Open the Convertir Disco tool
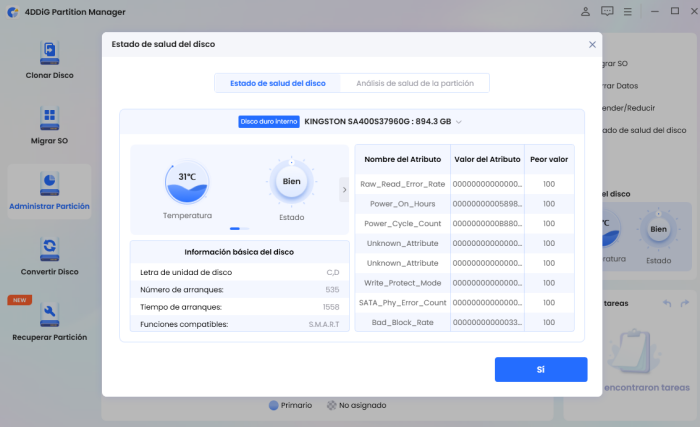This screenshot has width=700, height=427. pos(49,248)
